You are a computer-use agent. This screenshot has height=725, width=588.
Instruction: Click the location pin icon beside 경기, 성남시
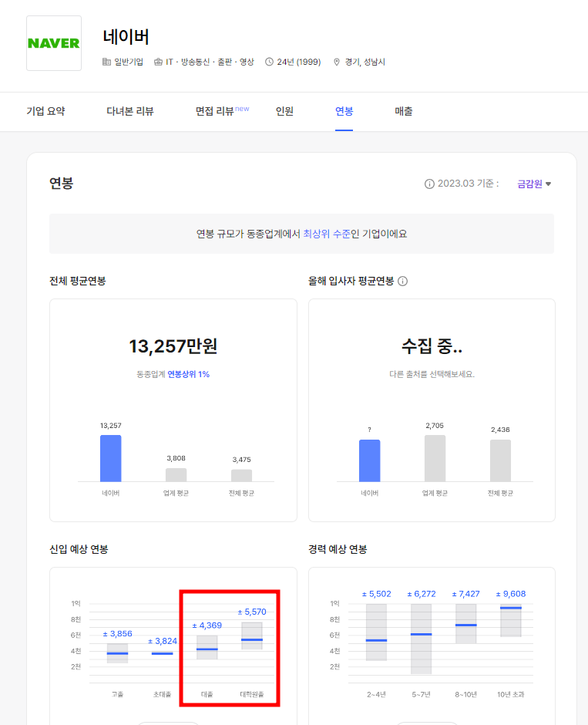[x=337, y=62]
